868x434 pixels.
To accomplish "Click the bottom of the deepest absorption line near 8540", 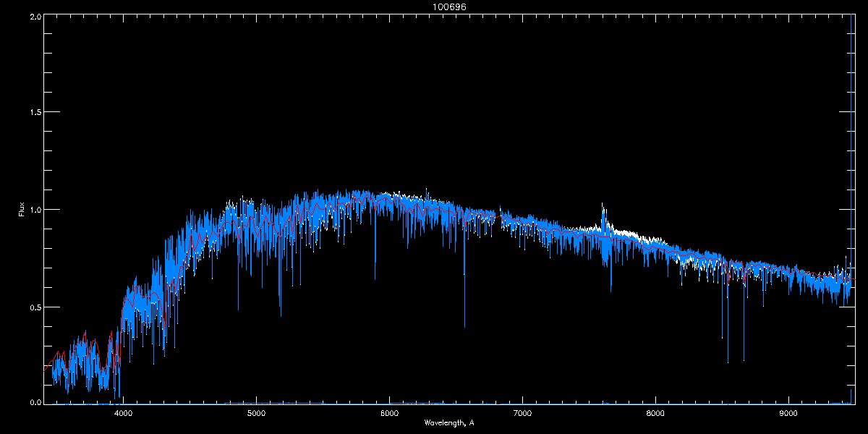I will pyautogui.click(x=728, y=362).
